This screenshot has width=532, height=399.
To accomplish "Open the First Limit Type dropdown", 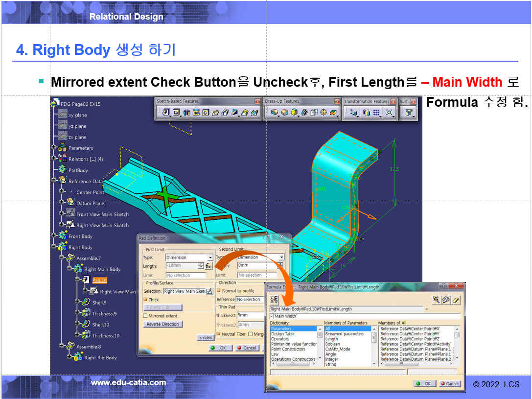I will pos(210,258).
